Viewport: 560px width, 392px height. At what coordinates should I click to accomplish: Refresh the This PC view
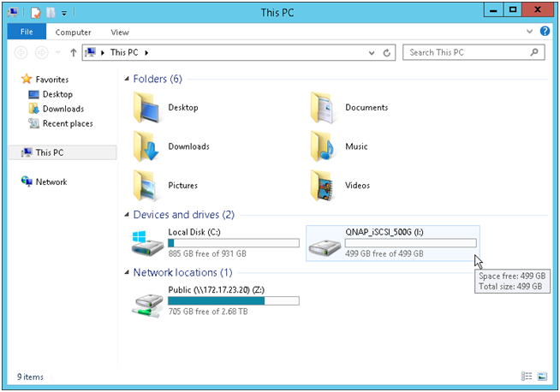(388, 52)
